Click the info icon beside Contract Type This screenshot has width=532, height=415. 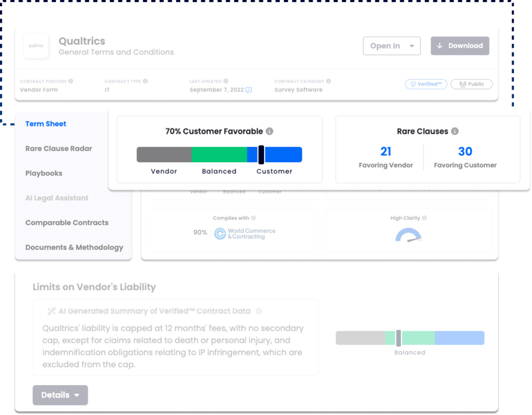coord(145,81)
